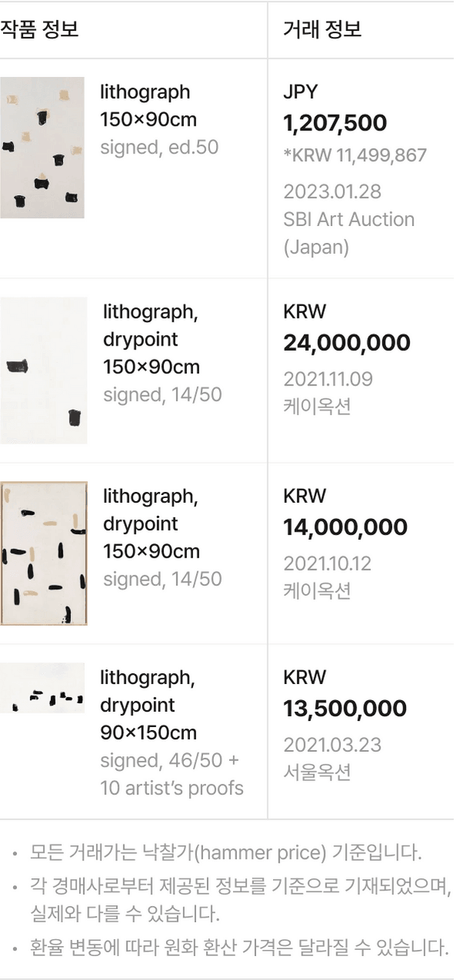This screenshot has width=463, height=980.
Task: Select the KRW 24,000,000 price
Action: point(346,343)
